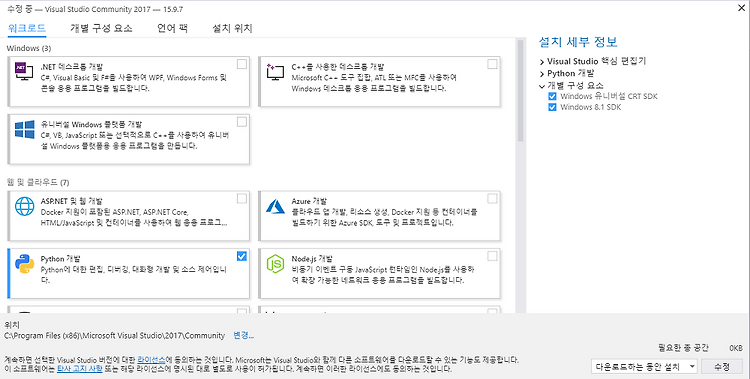Switch to the 언어 팩 tab
The height and width of the screenshot is (379, 750).
(x=173, y=28)
